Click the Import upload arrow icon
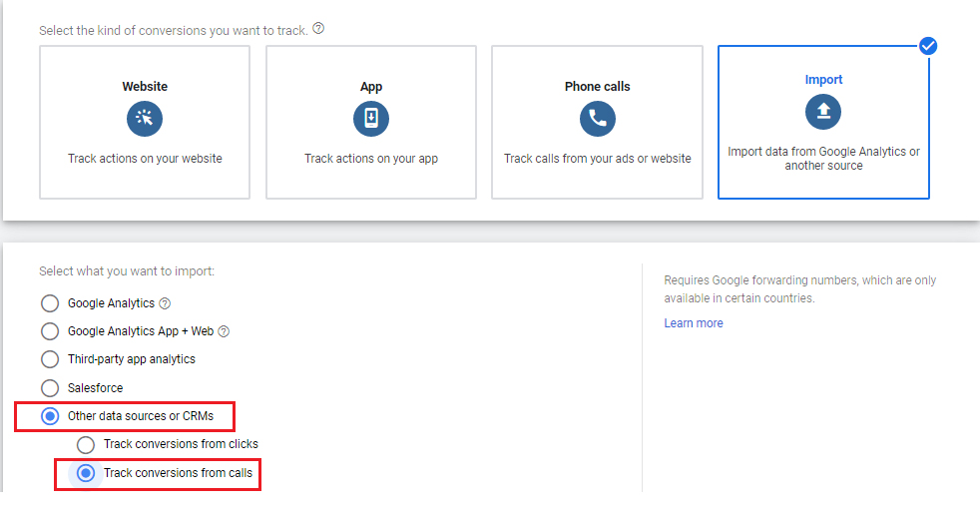 823,111
